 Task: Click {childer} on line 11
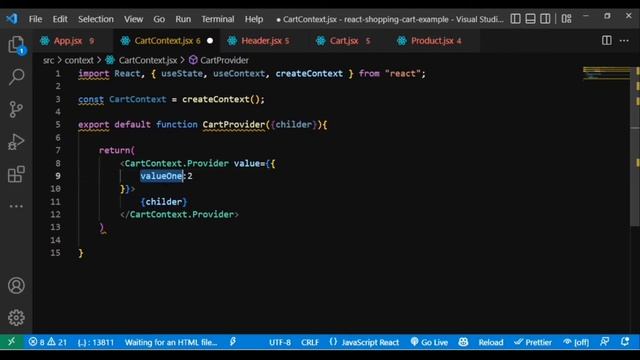click(164, 202)
